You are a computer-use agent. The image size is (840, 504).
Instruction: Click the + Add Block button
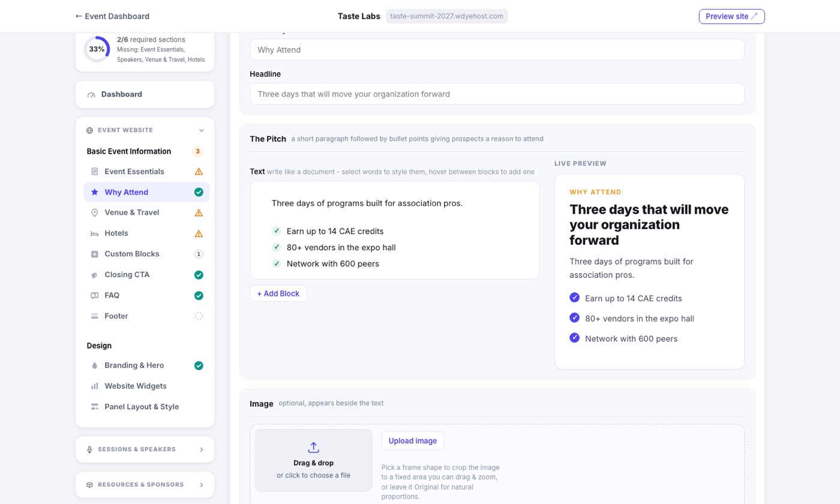tap(278, 293)
